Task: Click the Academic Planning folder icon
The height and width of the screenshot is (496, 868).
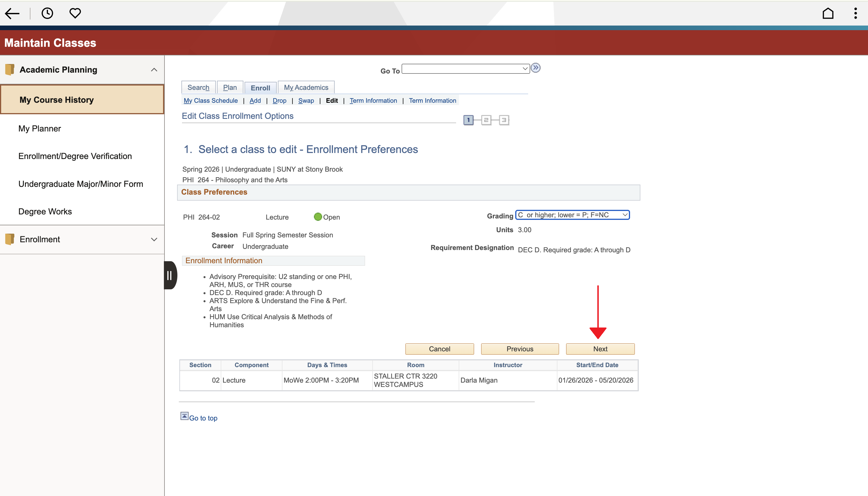Action: (9, 69)
